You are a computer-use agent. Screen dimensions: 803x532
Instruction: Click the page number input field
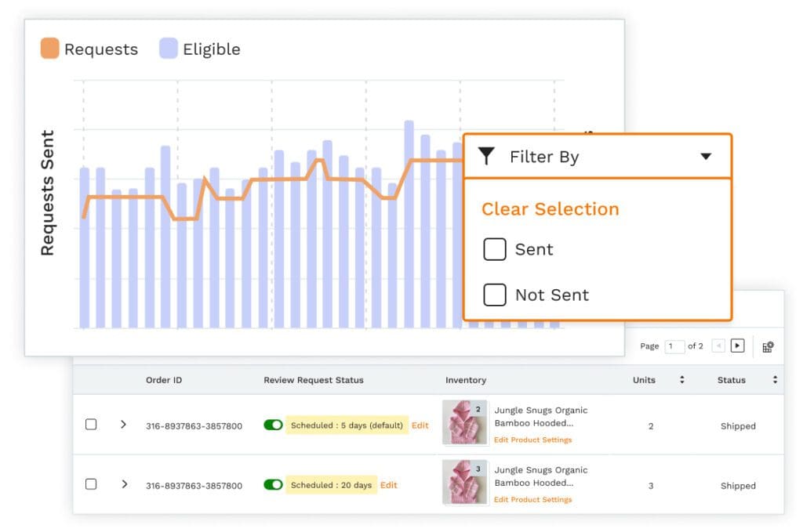[x=674, y=346]
